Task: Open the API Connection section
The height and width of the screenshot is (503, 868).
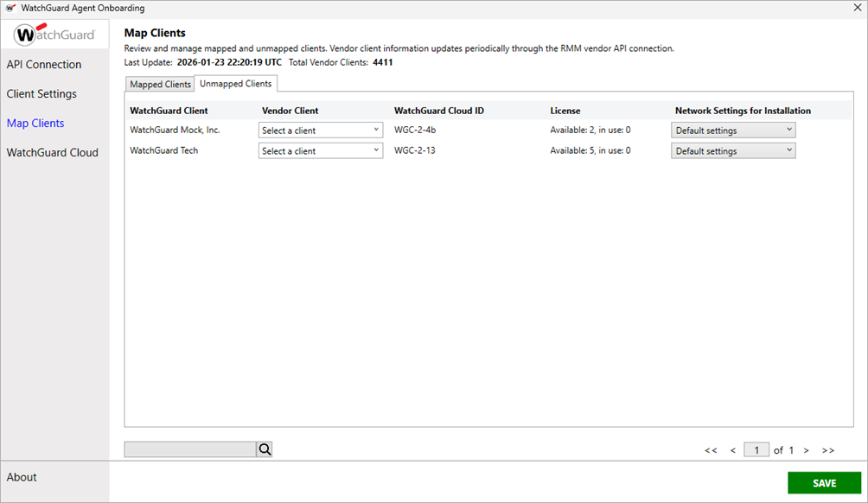Action: [44, 64]
